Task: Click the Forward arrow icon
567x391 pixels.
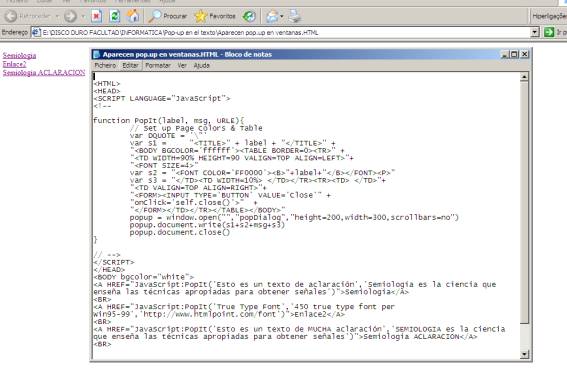Action: [x=70, y=16]
